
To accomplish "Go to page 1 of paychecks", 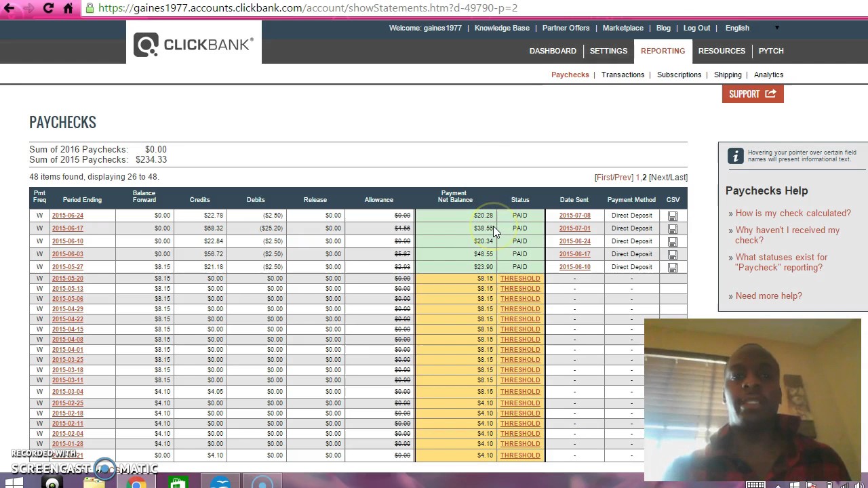I will coord(637,178).
